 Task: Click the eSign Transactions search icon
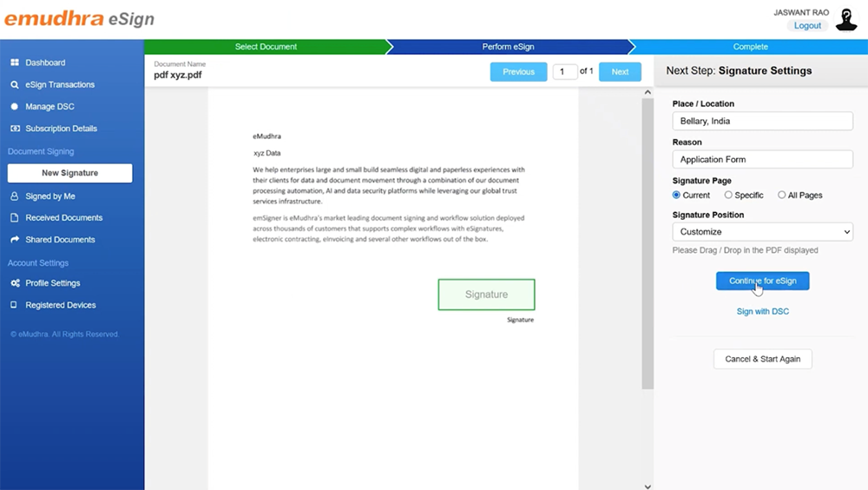click(15, 85)
